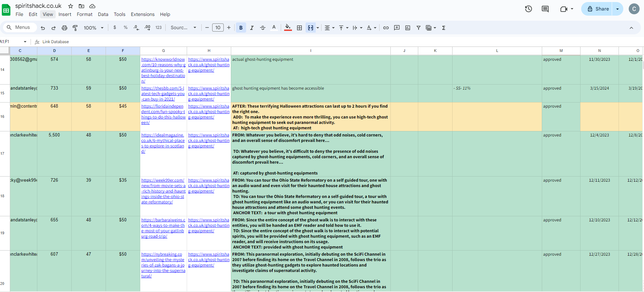Start a meeting with the camera icon
This screenshot has width=644, height=292.
click(x=564, y=9)
